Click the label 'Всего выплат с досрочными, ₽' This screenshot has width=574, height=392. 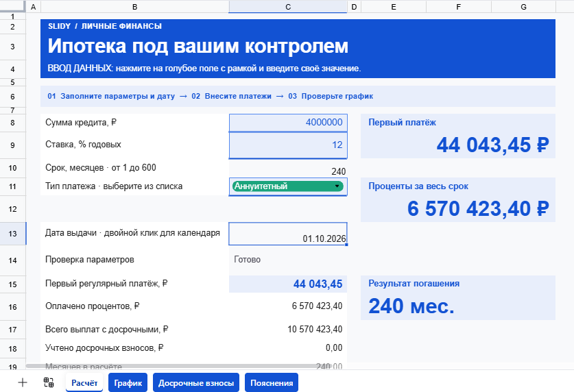point(107,330)
